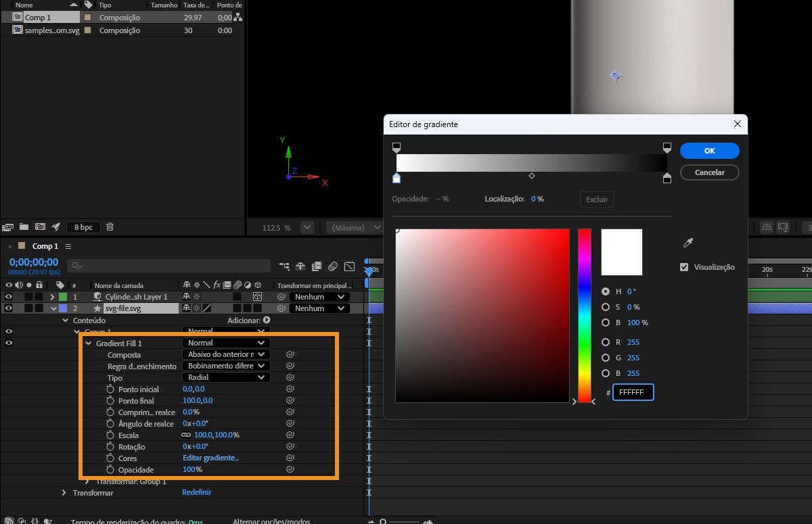
Task: Click the new composition icon in Project panel
Action: coord(40,227)
